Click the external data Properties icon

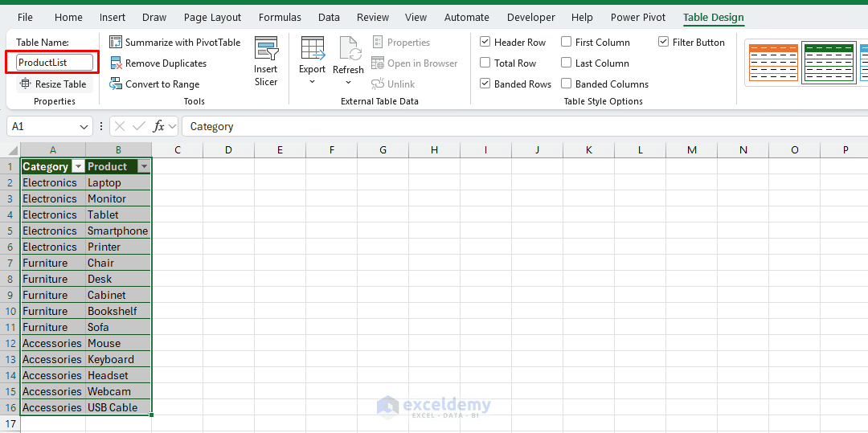tap(378, 42)
